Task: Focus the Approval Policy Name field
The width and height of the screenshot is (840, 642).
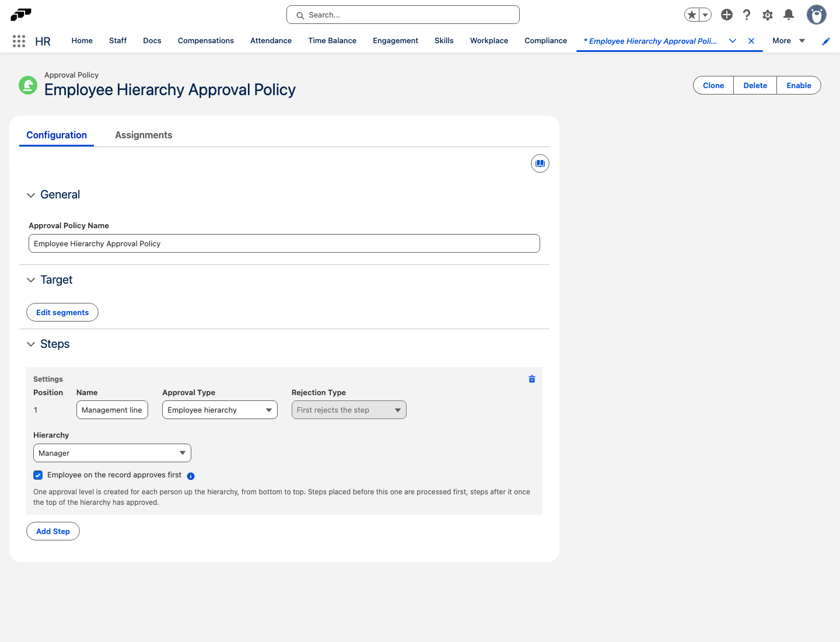Action: pyautogui.click(x=284, y=243)
